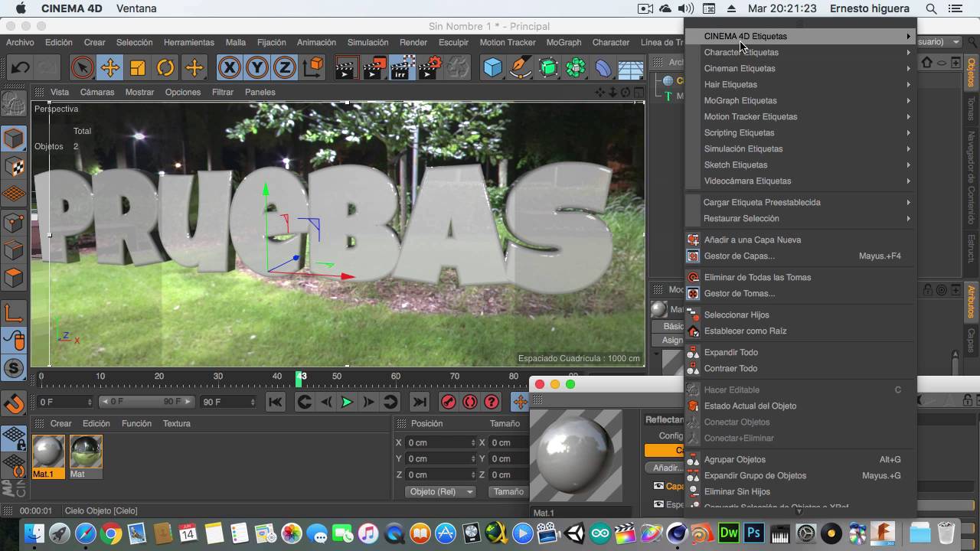Viewport: 980px width, 551px height.
Task: Open the Tamaño dropdown in coordinates
Action: pyautogui.click(x=507, y=491)
